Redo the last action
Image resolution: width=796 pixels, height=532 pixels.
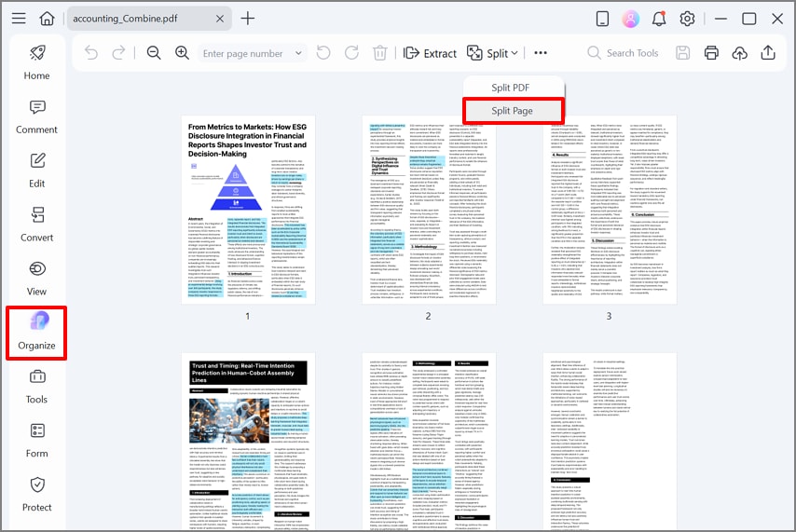click(x=118, y=53)
